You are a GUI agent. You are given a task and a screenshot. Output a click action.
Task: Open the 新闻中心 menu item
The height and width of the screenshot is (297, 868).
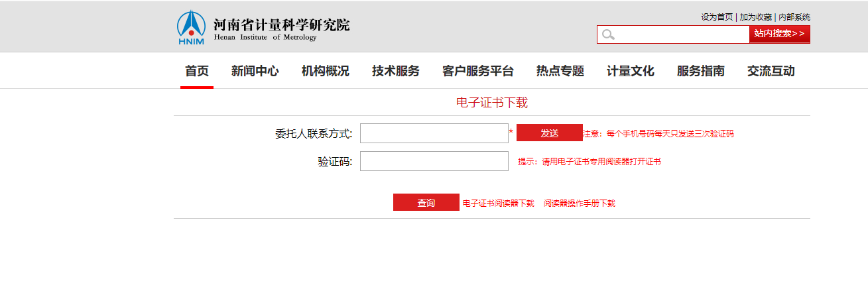pos(255,71)
